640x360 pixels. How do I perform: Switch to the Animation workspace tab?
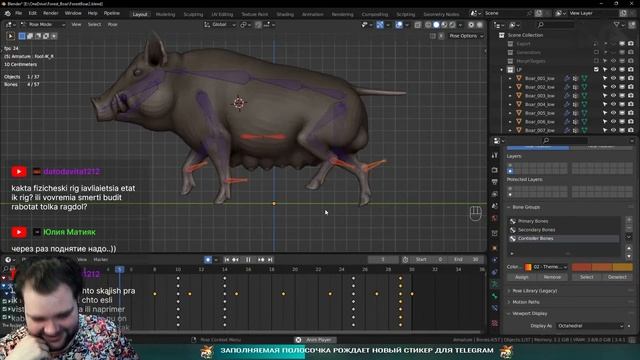[312, 14]
